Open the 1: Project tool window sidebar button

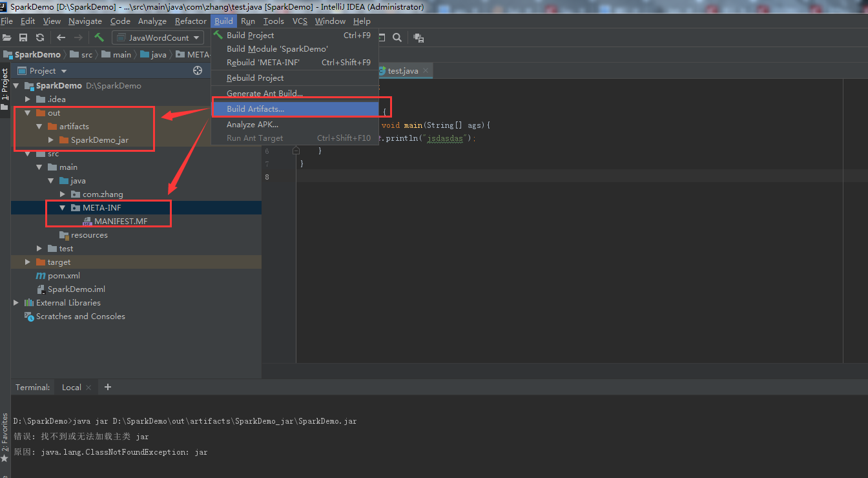5,84
